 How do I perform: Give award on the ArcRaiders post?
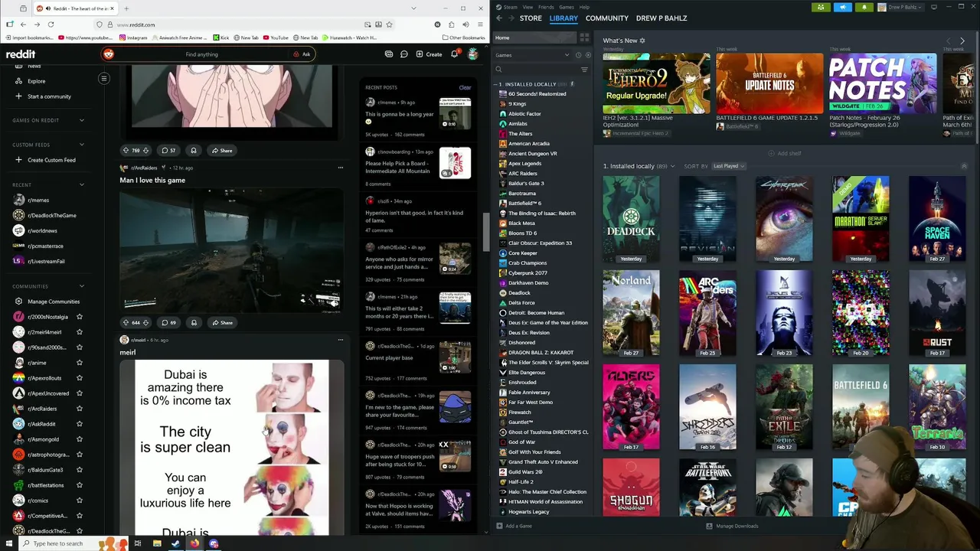194,322
